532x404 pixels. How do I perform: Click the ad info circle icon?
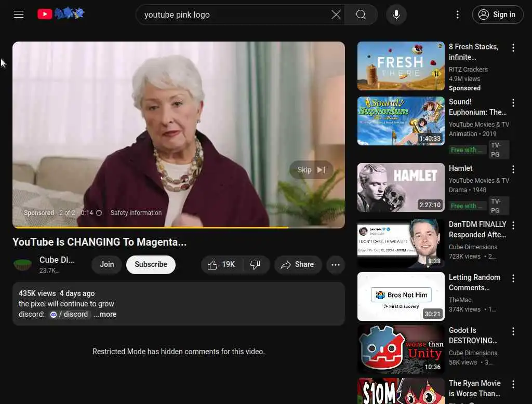(99, 213)
